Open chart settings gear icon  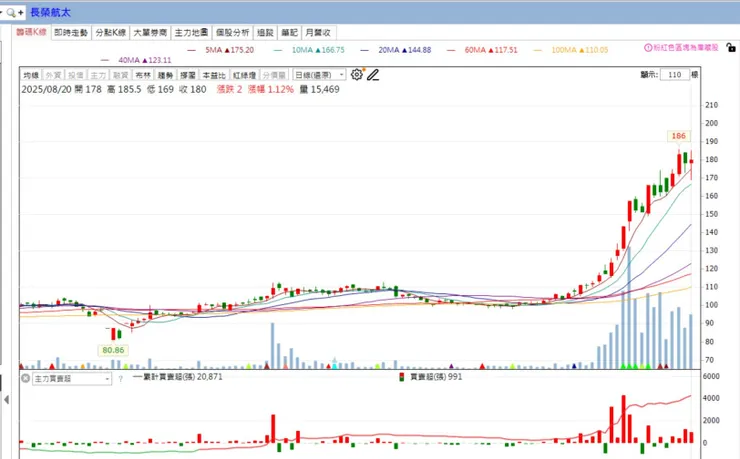(x=357, y=75)
